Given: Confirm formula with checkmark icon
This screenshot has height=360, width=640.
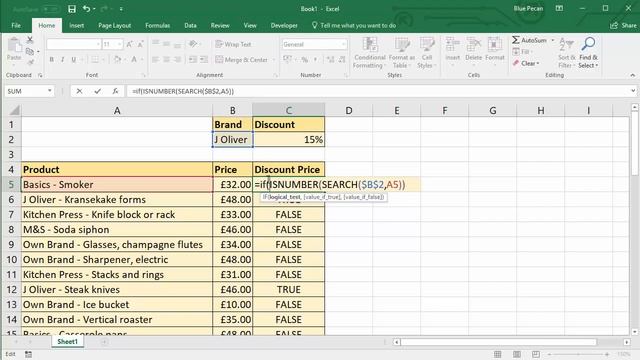Looking at the screenshot, I should tap(97, 91).
